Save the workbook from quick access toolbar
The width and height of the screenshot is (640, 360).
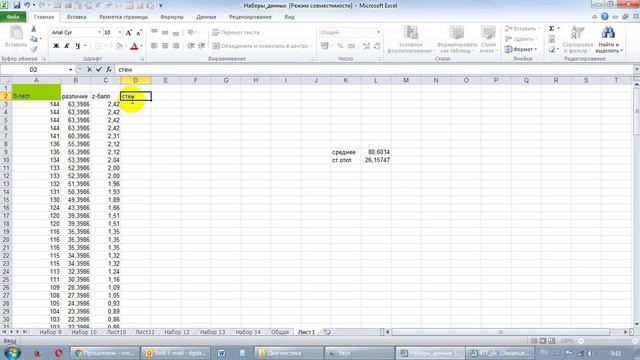pyautogui.click(x=17, y=5)
